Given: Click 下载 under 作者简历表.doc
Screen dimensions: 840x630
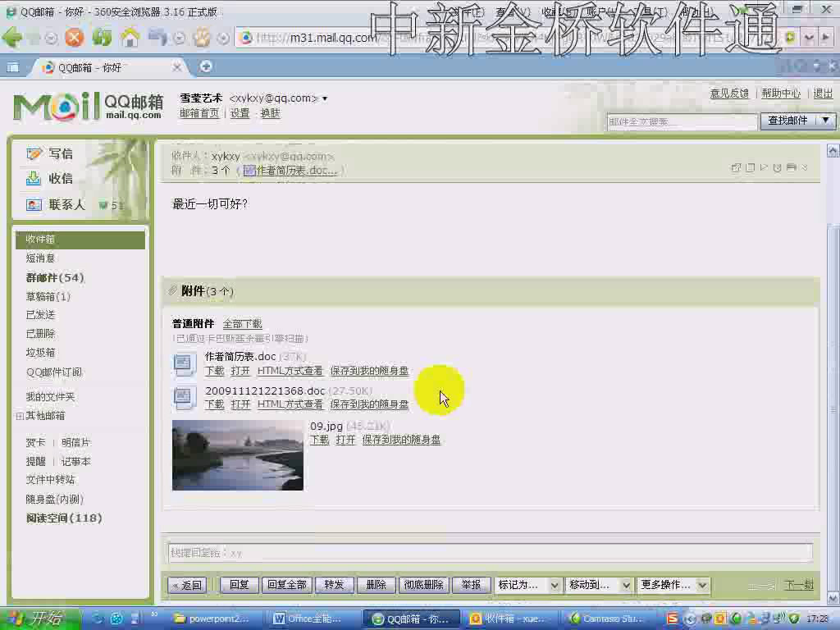Looking at the screenshot, I should tap(214, 371).
